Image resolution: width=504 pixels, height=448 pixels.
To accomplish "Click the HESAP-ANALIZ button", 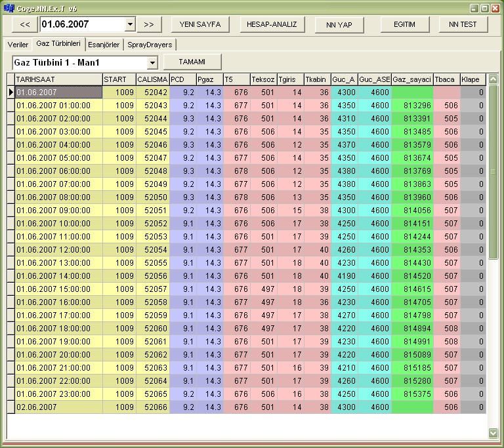I will click(272, 24).
